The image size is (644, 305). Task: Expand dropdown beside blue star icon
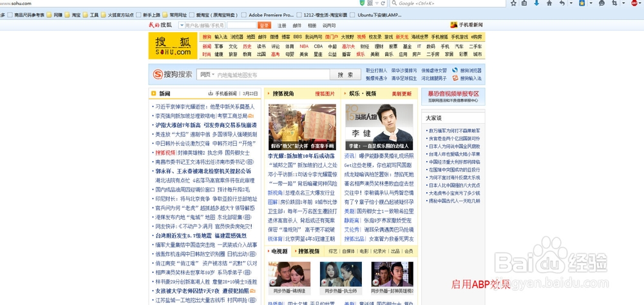pyautogui.click(x=591, y=3)
